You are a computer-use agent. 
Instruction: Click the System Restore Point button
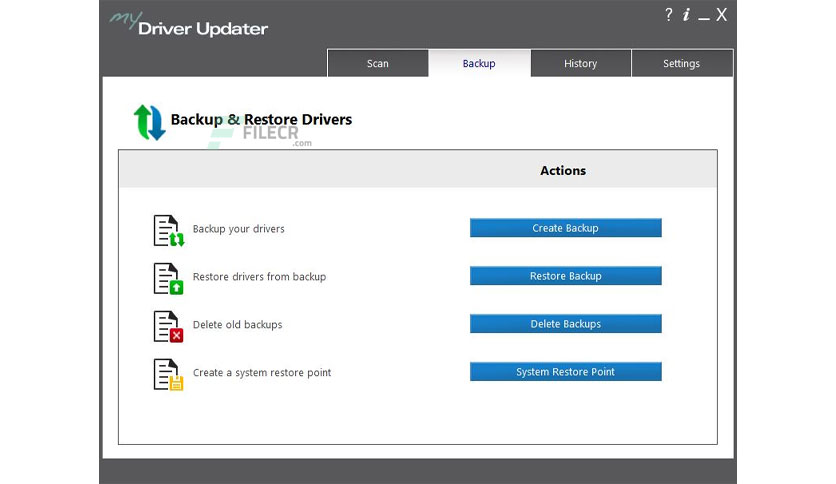tap(566, 372)
